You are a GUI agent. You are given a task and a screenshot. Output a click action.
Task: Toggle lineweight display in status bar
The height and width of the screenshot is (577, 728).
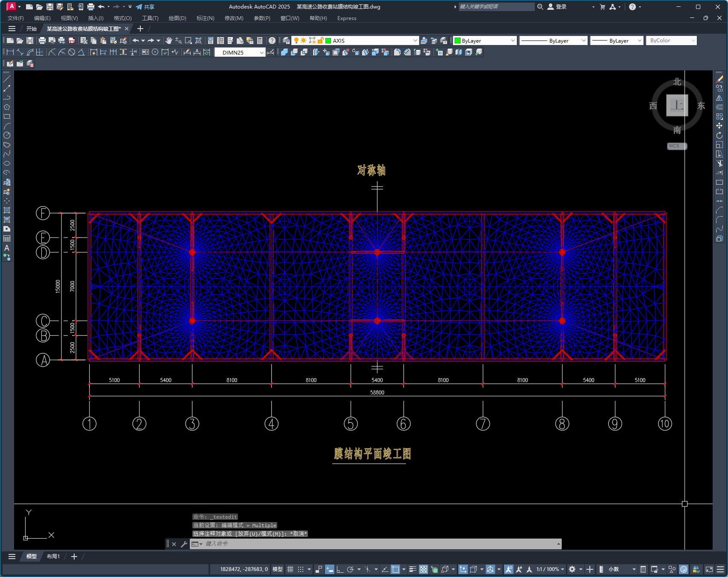(x=412, y=569)
